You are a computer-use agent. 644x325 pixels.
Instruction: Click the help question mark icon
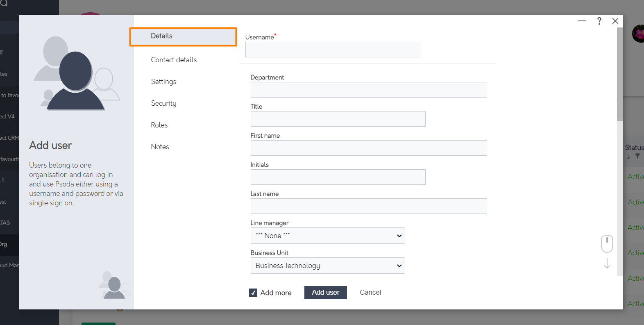pos(599,21)
